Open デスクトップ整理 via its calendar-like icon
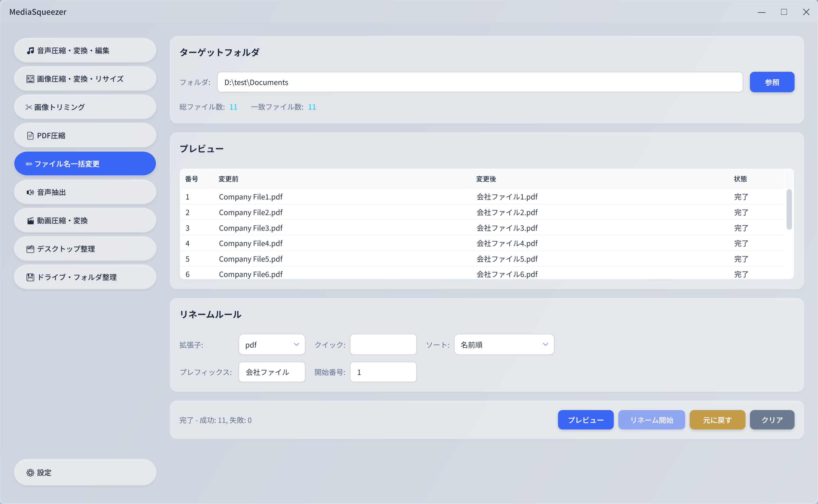Image resolution: width=818 pixels, height=504 pixels. tap(30, 249)
